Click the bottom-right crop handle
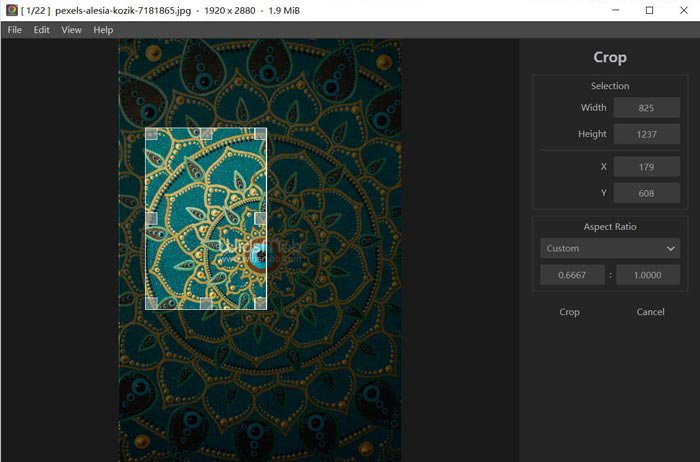 pyautogui.click(x=260, y=304)
